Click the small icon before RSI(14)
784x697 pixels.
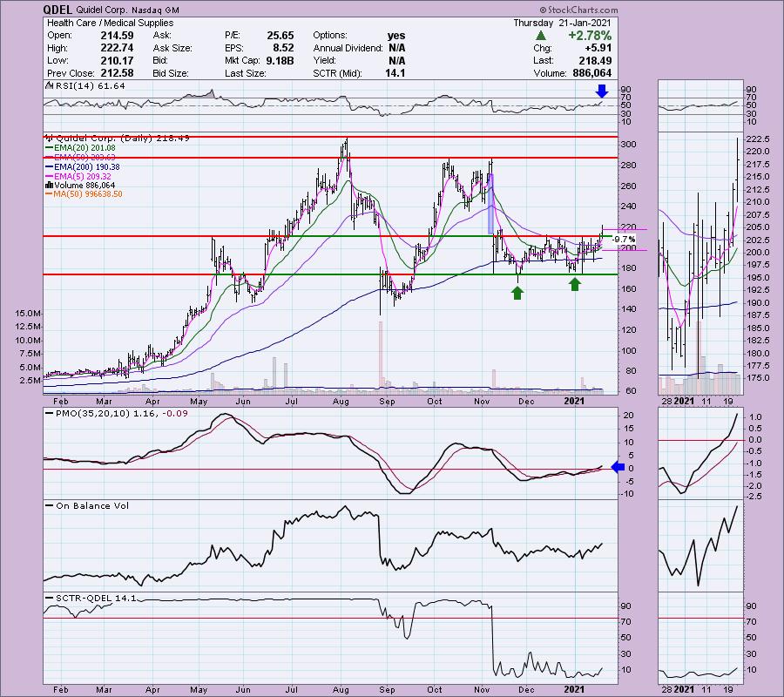tap(49, 85)
